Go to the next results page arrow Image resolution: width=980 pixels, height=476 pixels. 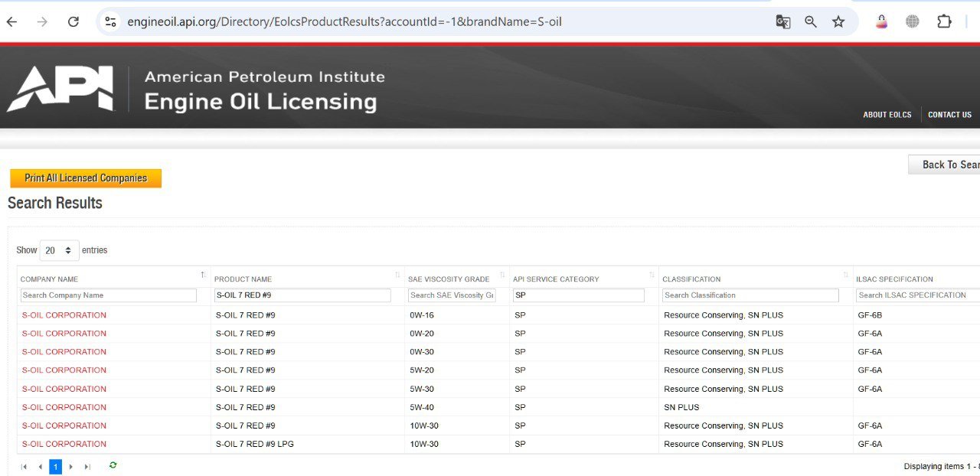tap(71, 467)
